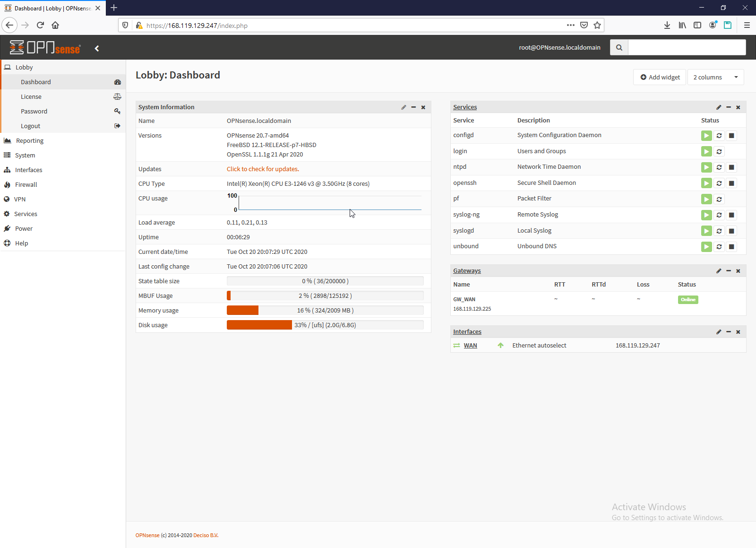Go to the Password page
This screenshot has height=548, width=756.
(64, 111)
